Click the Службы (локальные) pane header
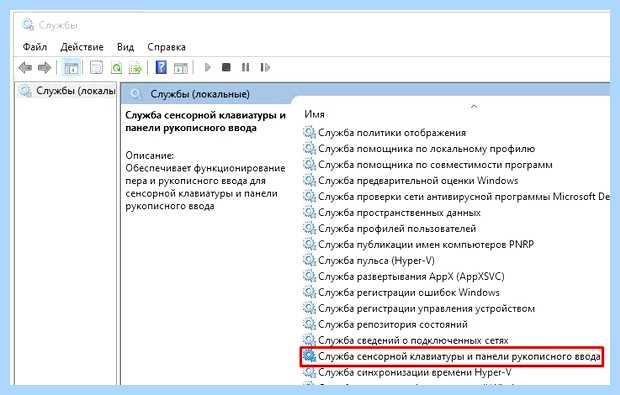Image resolution: width=620 pixels, height=395 pixels. [x=200, y=94]
